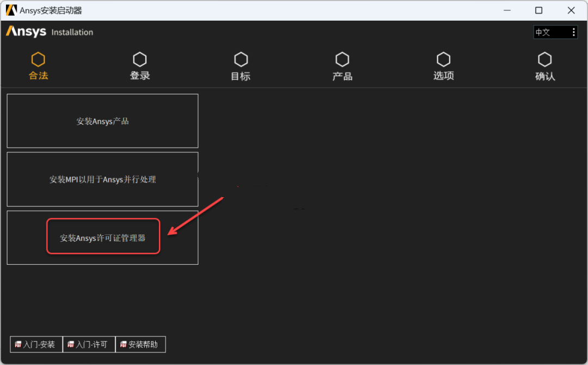The width and height of the screenshot is (588, 365).
Task: Click the 合法 step hexagon icon
Action: click(38, 59)
